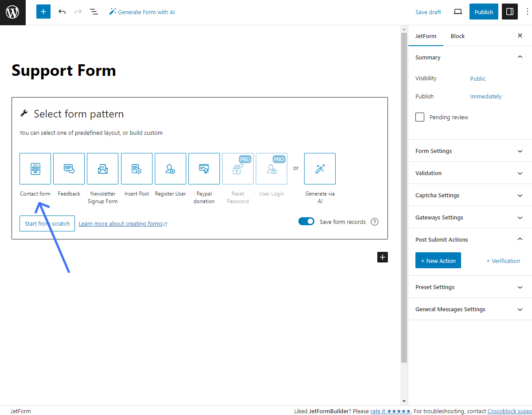Image resolution: width=532 pixels, height=415 pixels.
Task: Select the Insert Post form pattern
Action: click(x=137, y=168)
